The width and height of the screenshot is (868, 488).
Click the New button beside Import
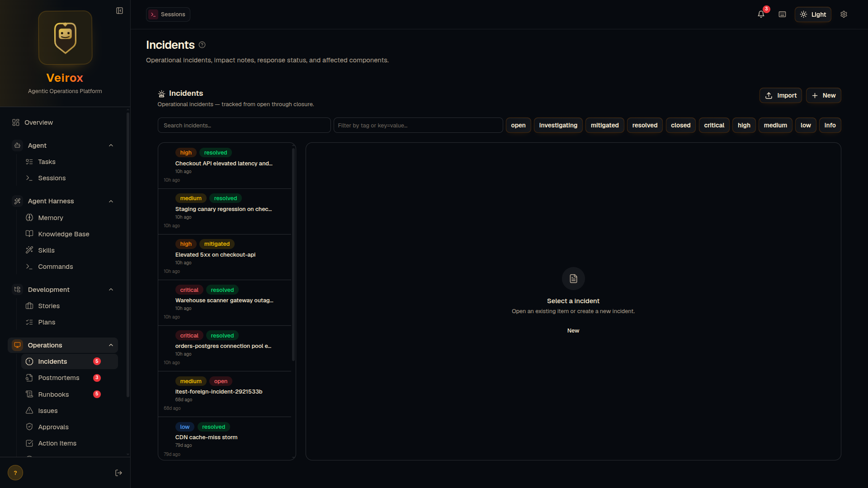click(824, 95)
